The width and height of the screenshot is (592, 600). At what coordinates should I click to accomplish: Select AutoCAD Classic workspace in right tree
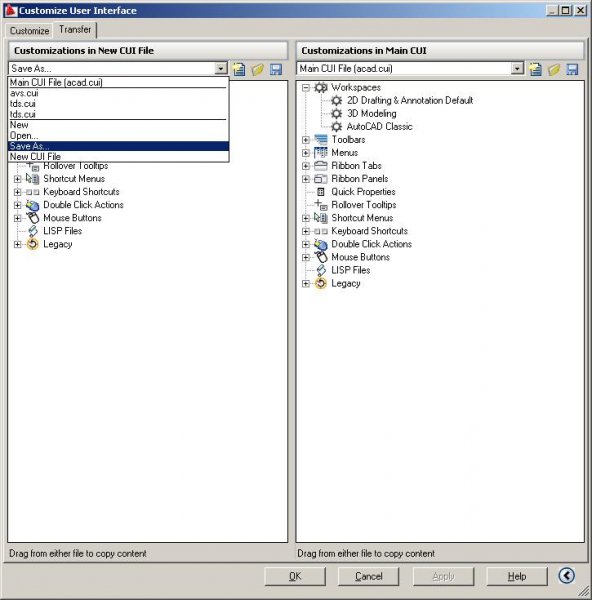tap(372, 127)
